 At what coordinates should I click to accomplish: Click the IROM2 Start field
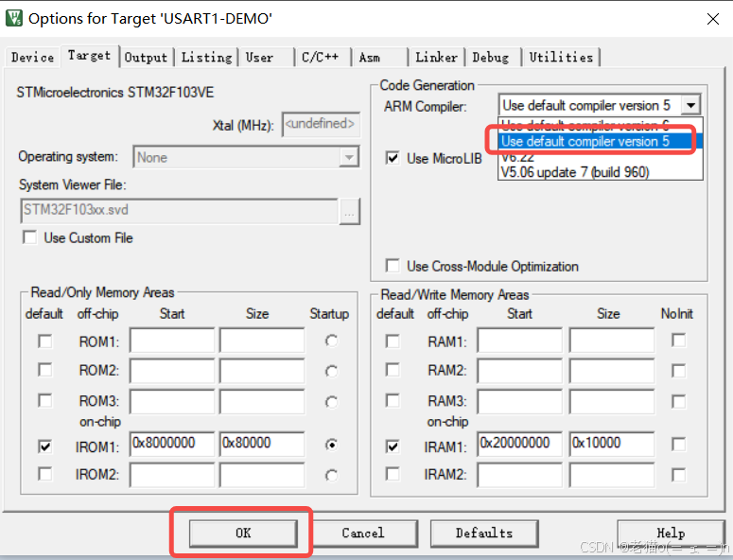click(x=172, y=475)
